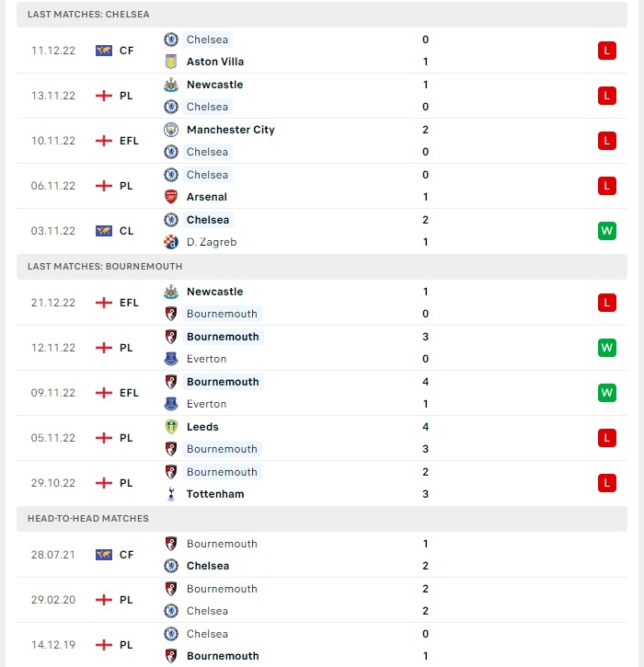Click Newcastle crest in 13.11.22 match
The height and width of the screenshot is (667, 644).
(x=171, y=85)
